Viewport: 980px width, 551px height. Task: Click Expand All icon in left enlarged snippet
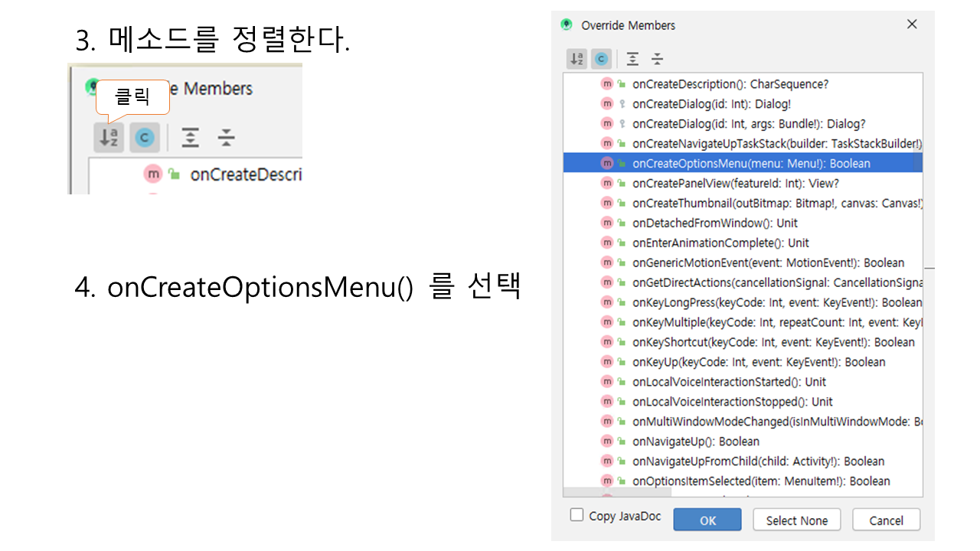(190, 138)
